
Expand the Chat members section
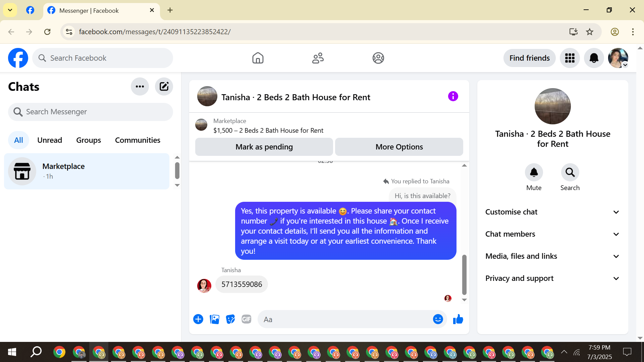coord(552,234)
